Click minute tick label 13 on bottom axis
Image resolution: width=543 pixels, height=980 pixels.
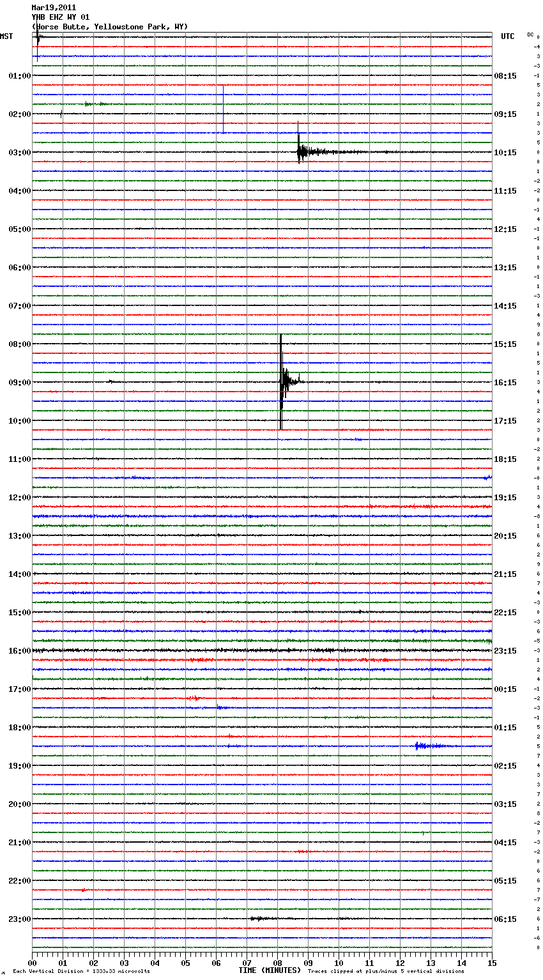pyautogui.click(x=431, y=963)
